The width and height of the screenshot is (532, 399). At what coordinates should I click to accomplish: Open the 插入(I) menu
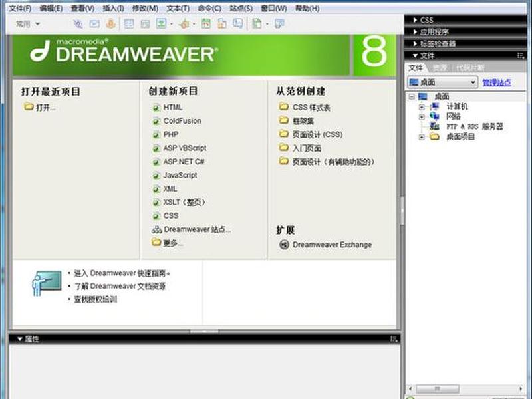tap(113, 9)
